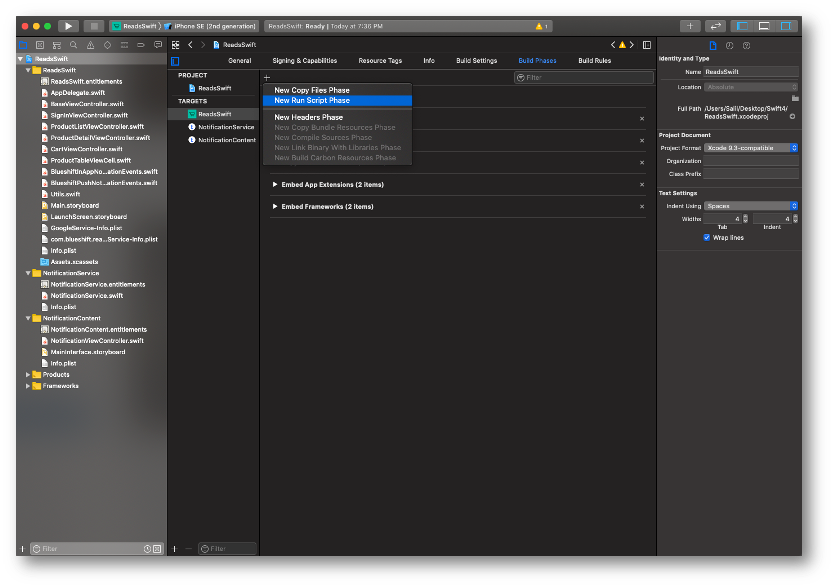Jump to next issue
The height and width of the screenshot is (587, 833).
coord(632,45)
